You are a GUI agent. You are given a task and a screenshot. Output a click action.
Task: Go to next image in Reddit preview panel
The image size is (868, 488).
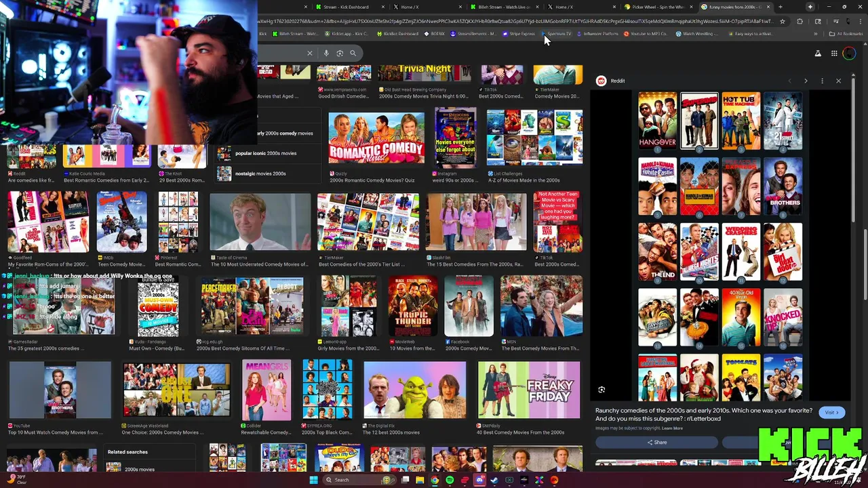tap(806, 81)
